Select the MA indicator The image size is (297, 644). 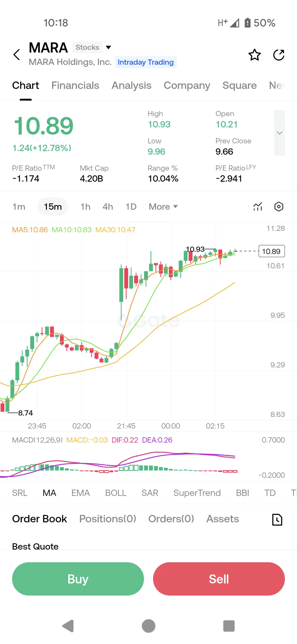[50, 493]
